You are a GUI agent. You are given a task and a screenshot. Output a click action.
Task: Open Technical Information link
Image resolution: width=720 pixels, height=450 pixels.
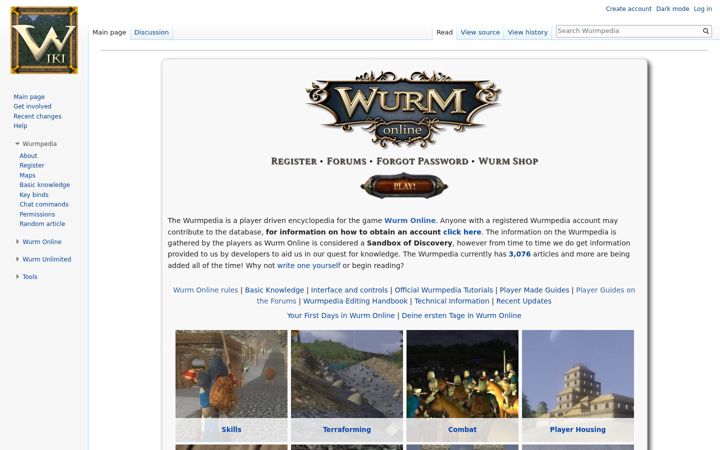click(x=452, y=301)
